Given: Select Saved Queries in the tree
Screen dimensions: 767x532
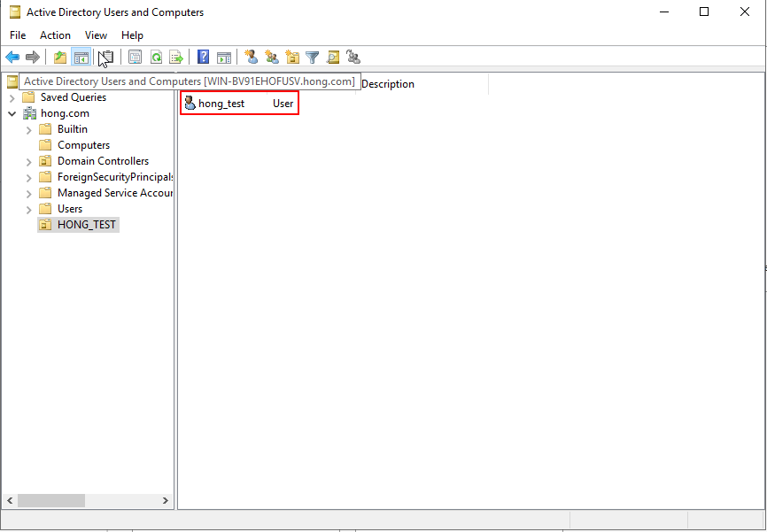Looking at the screenshot, I should pos(74,97).
